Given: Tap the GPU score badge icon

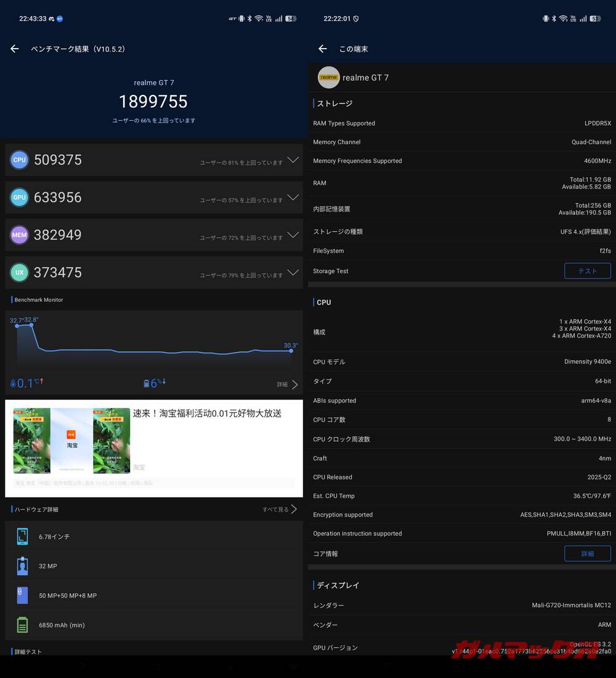Looking at the screenshot, I should [19, 197].
